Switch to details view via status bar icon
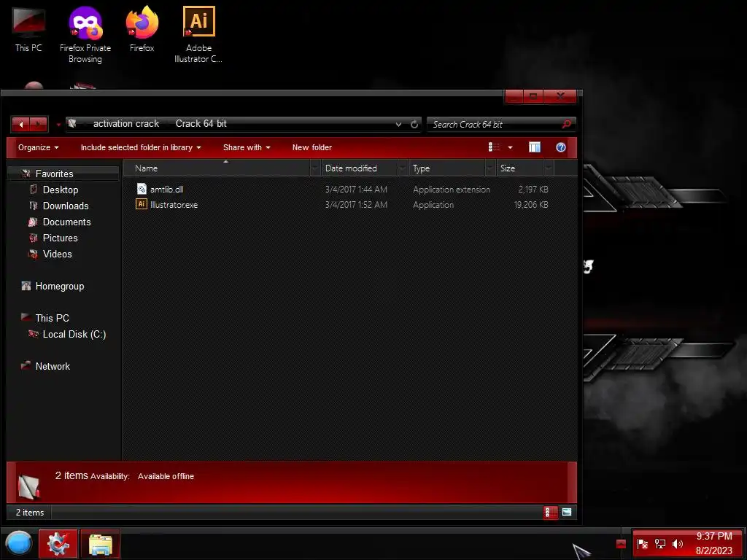The height and width of the screenshot is (560, 747). (550, 513)
